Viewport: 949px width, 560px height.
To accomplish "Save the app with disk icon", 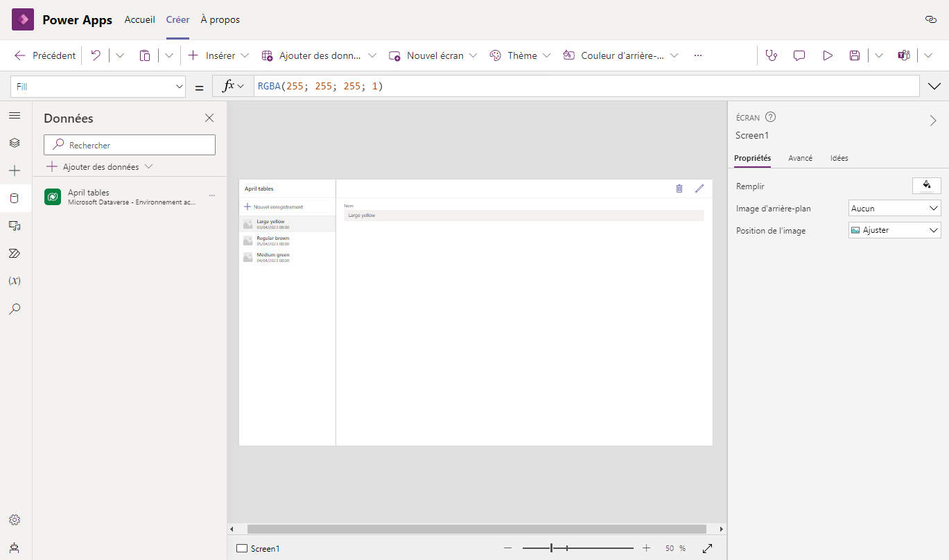I will coord(855,55).
